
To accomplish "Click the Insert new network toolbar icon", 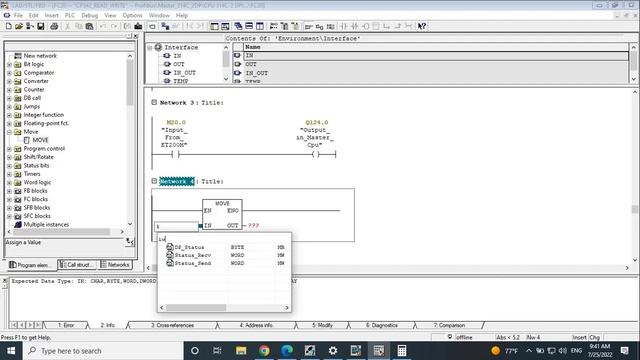I will pos(273,26).
